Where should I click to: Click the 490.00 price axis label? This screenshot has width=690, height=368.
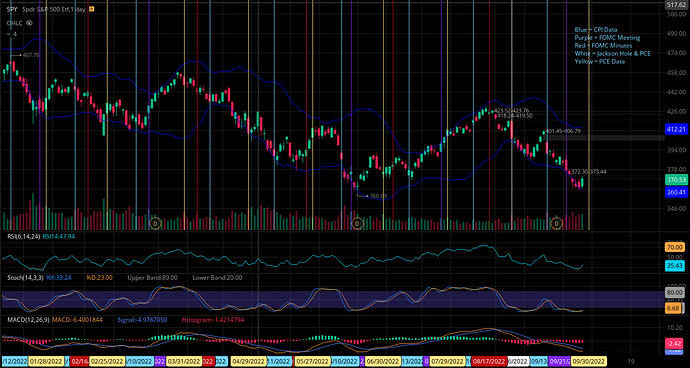[x=677, y=33]
